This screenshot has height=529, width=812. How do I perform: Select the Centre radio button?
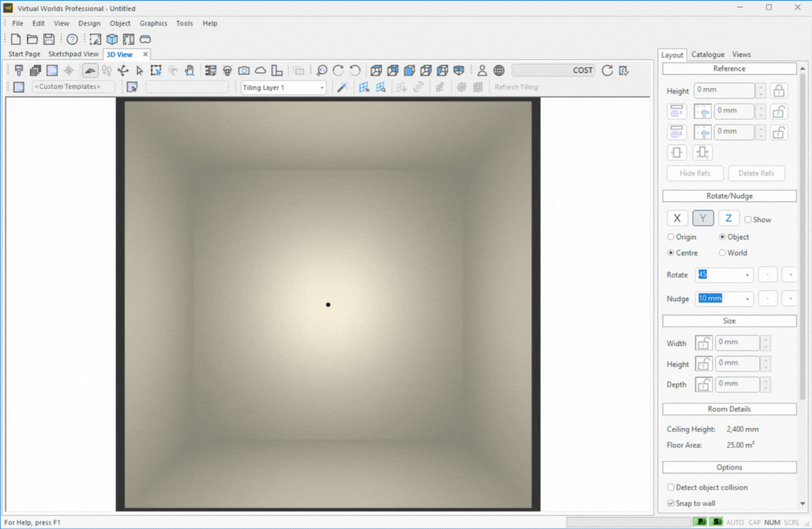670,252
